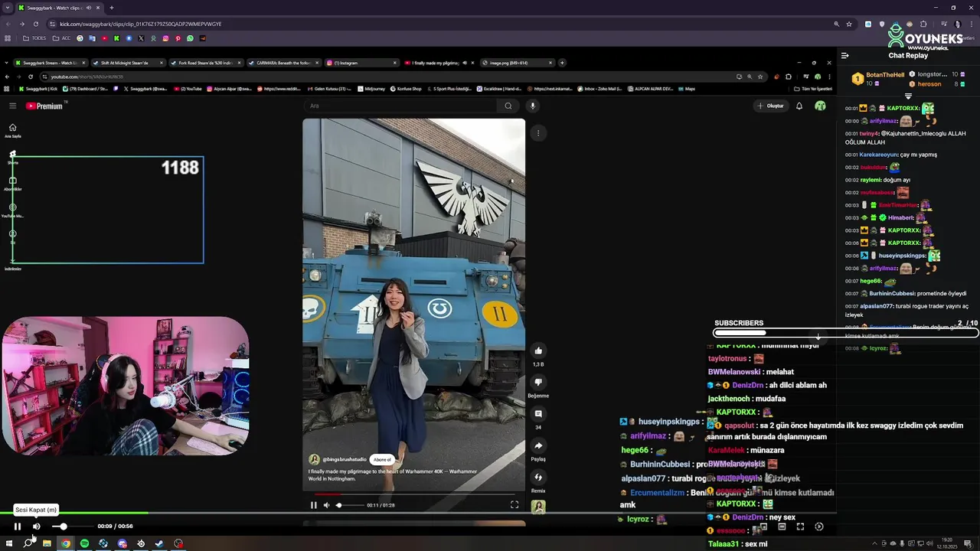Mute the Swaggybark tab audio icon
The height and width of the screenshot is (551, 980).
[90, 8]
